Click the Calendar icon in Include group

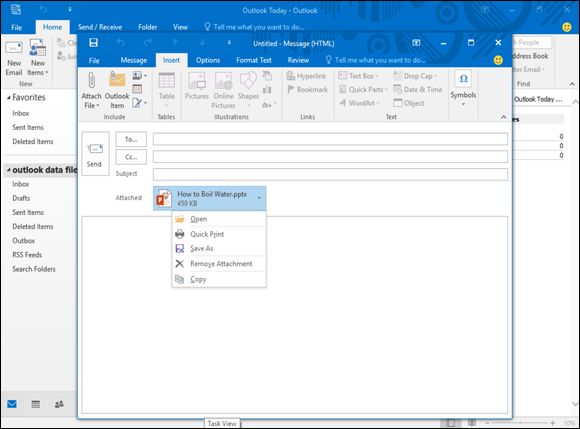coord(137,89)
